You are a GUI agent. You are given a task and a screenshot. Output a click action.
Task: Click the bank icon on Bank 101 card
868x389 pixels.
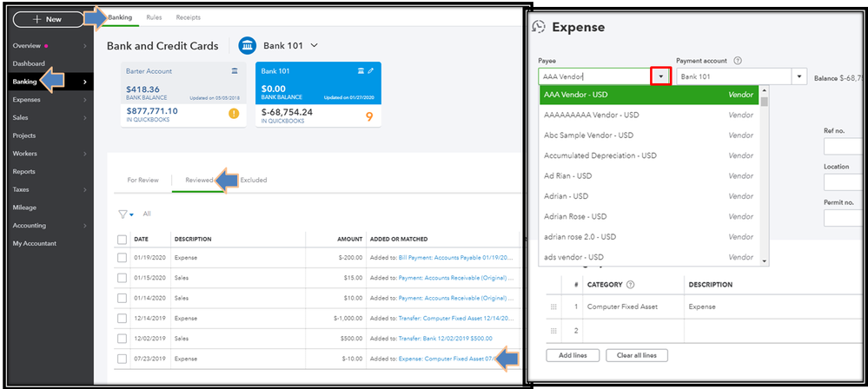361,71
